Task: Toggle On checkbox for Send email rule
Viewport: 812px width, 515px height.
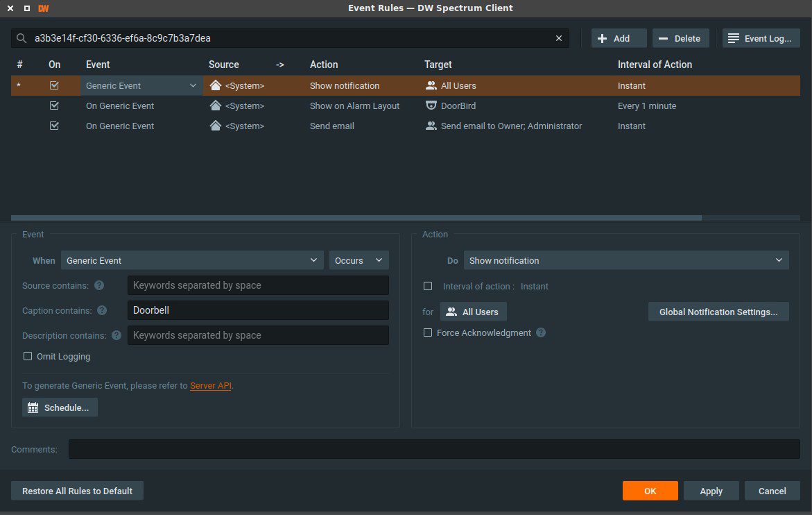Action: tap(54, 126)
